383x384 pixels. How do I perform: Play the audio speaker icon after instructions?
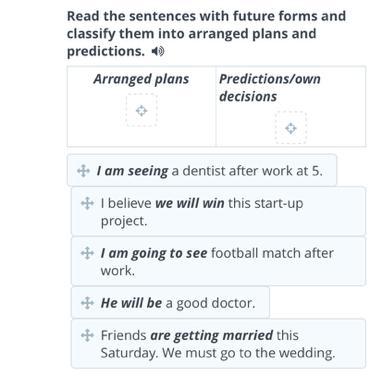(158, 52)
